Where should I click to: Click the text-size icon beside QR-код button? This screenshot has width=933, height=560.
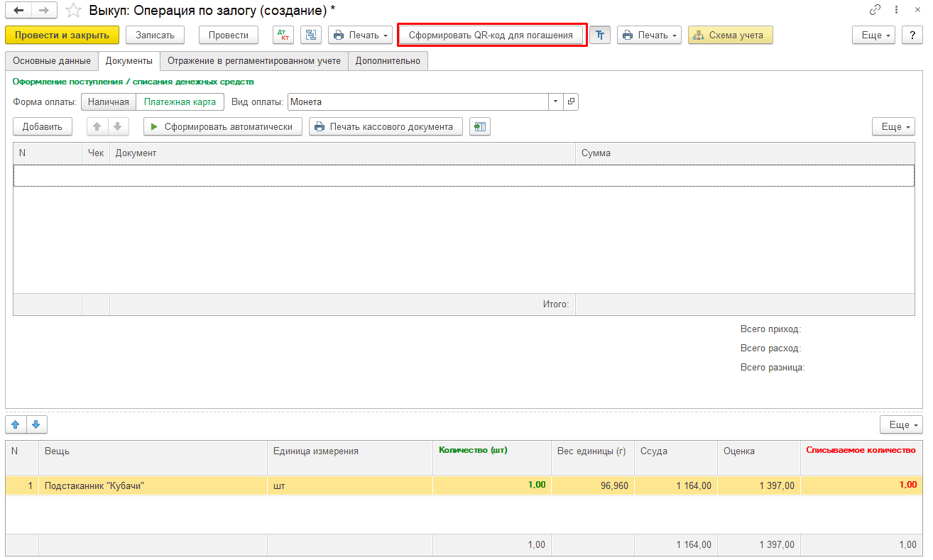(600, 35)
